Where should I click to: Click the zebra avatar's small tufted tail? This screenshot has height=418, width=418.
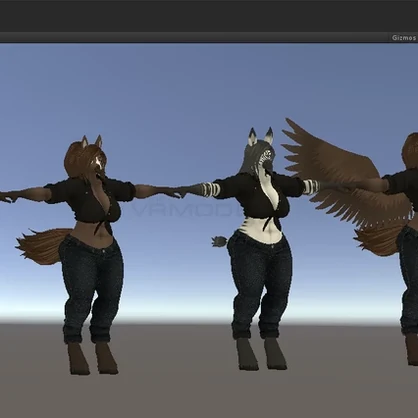click(220, 241)
